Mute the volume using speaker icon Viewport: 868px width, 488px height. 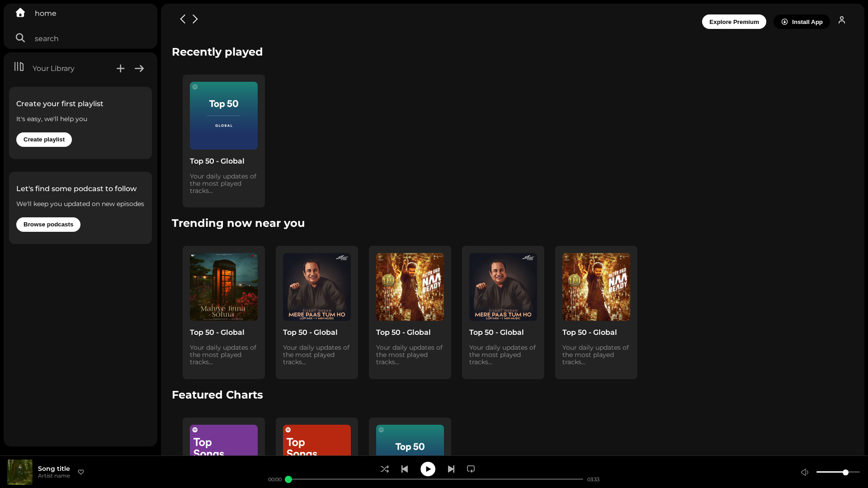[x=805, y=472]
